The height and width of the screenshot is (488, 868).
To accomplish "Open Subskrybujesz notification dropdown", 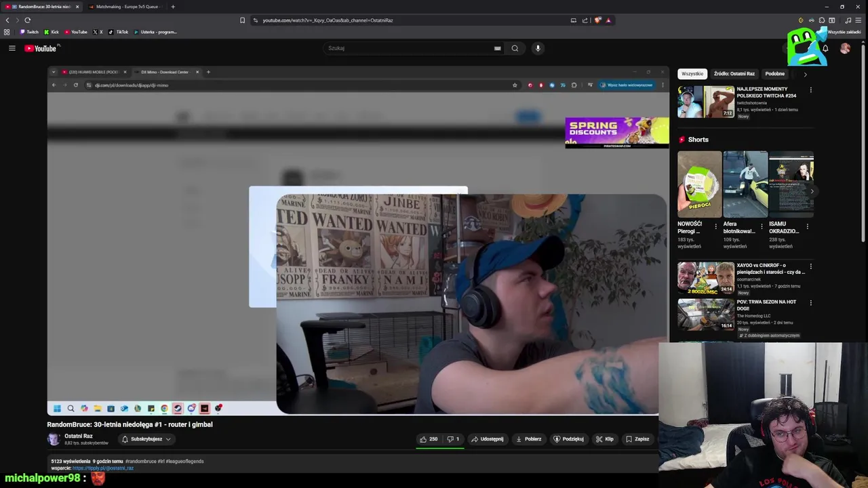I will pos(146,439).
